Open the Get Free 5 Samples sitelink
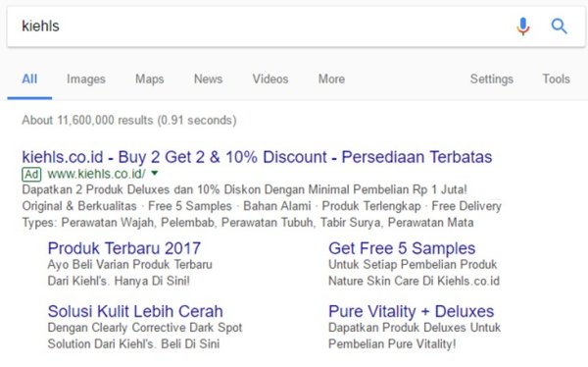Viewport: 588px width, 367px height. pos(402,248)
